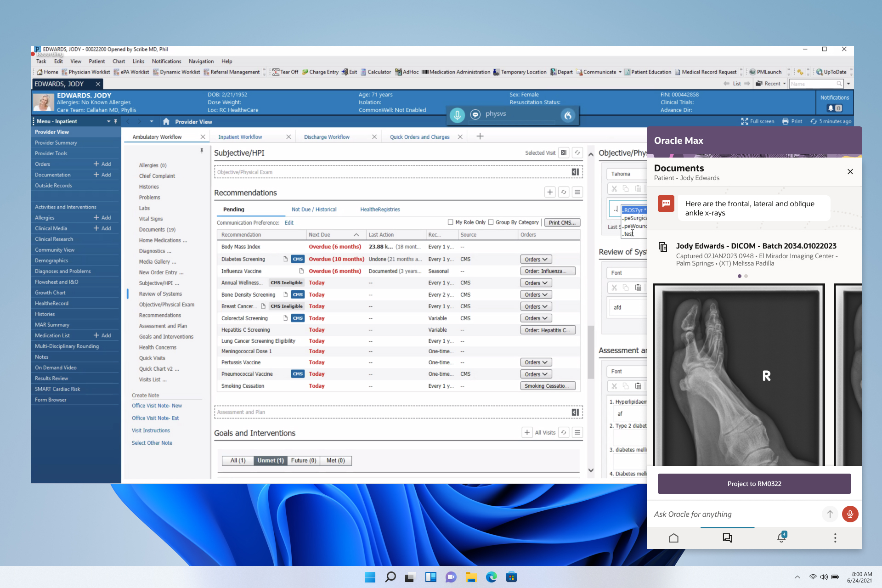This screenshot has height=588, width=882.
Task: Open the Tahoma font dropdown
Action: click(627, 174)
